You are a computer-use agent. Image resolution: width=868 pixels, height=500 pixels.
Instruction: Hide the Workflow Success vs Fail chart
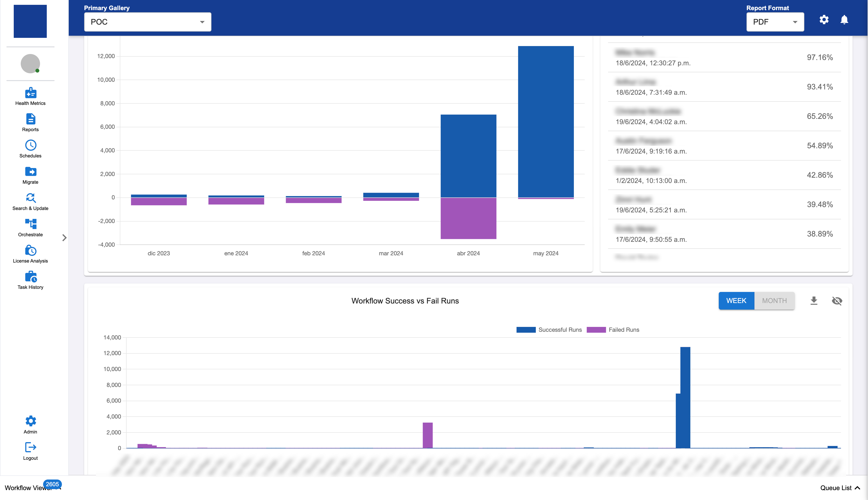[837, 301]
